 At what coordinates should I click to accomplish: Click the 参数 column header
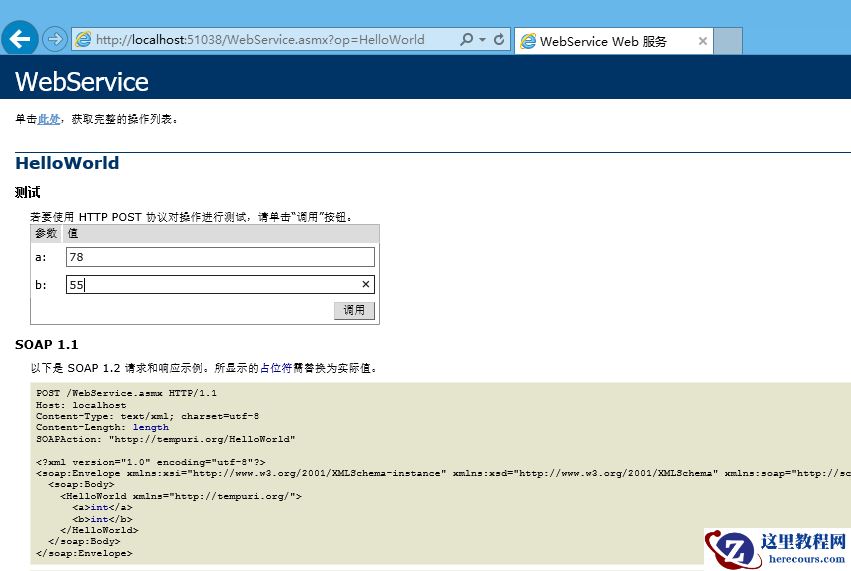click(46, 233)
